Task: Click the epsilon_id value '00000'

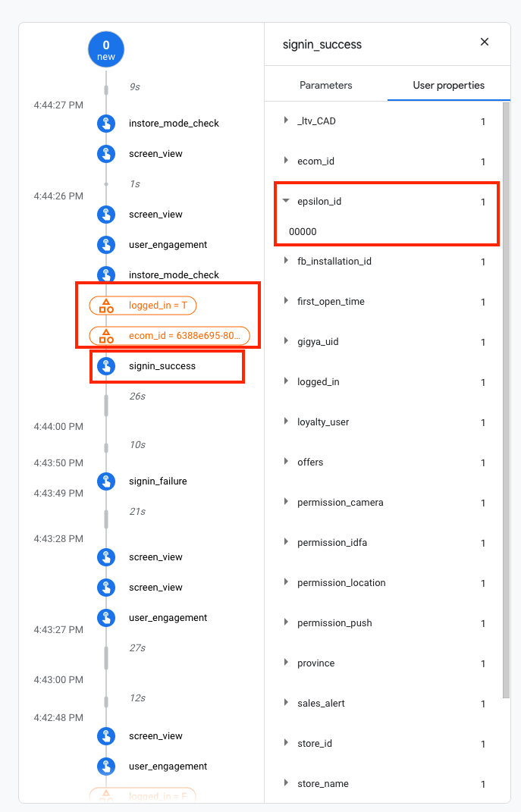Action: (303, 231)
